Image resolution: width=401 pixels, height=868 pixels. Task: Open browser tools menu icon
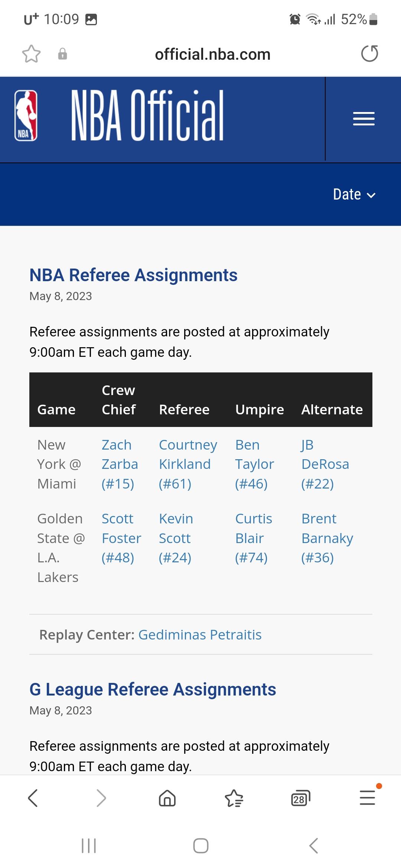367,798
